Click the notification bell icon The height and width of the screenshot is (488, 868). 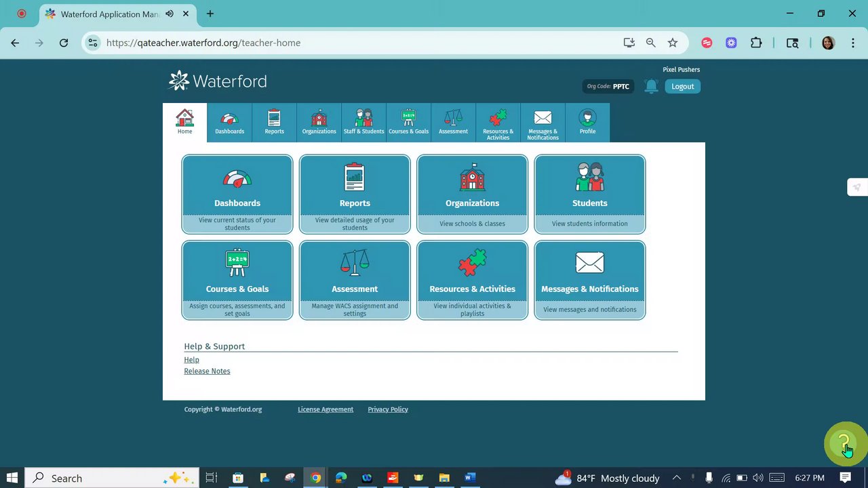pos(651,86)
